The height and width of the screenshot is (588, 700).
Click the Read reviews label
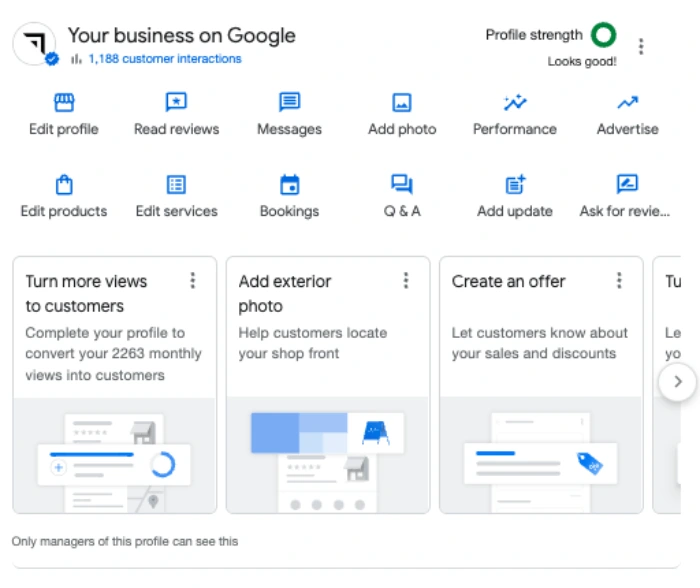(176, 129)
